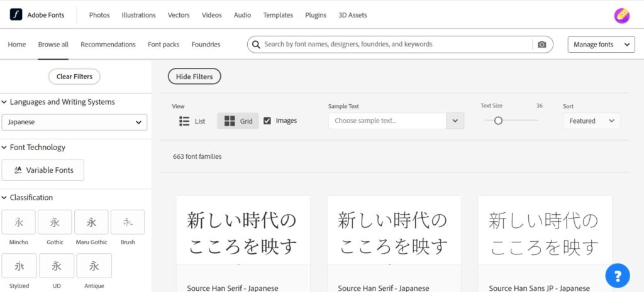Screen dimensions: 644x292
Task: Select the Gothic classification icon
Action: (x=55, y=222)
